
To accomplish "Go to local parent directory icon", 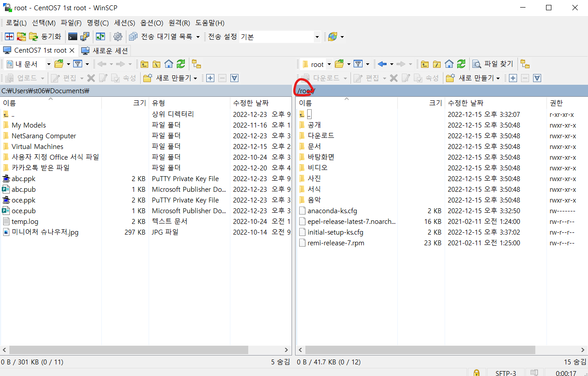I will (x=144, y=64).
